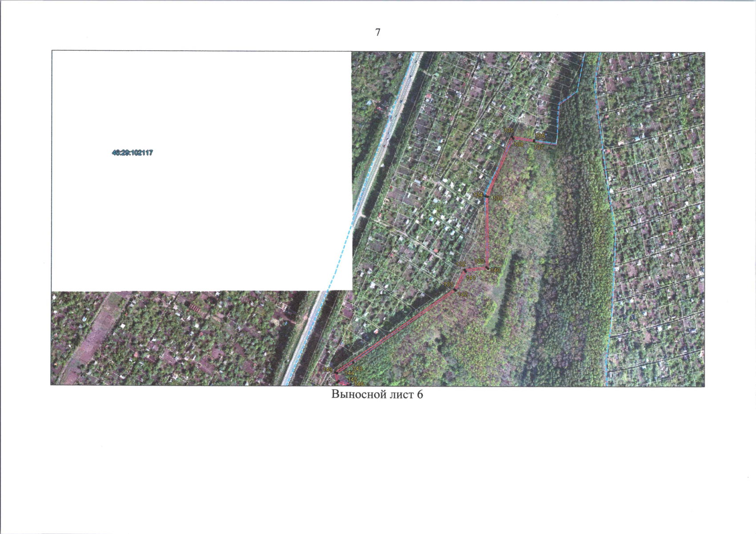
Task: Click black marker dot at point 140
Action: point(487,268)
